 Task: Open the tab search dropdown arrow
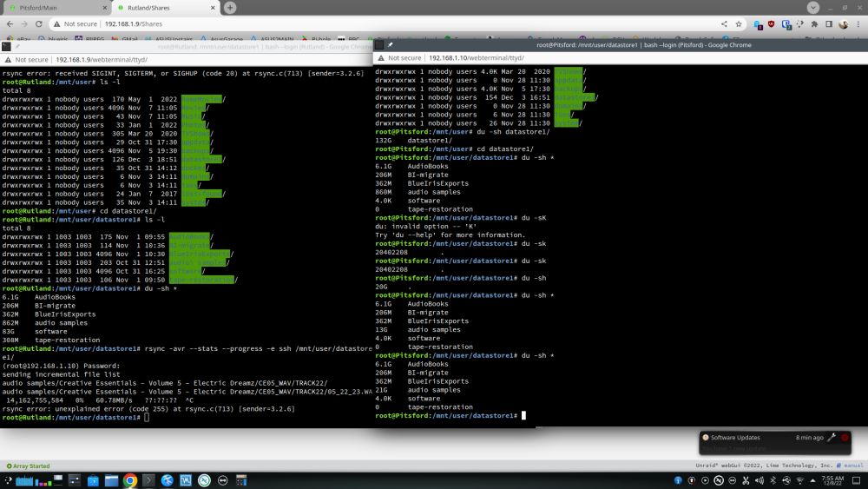point(813,7)
